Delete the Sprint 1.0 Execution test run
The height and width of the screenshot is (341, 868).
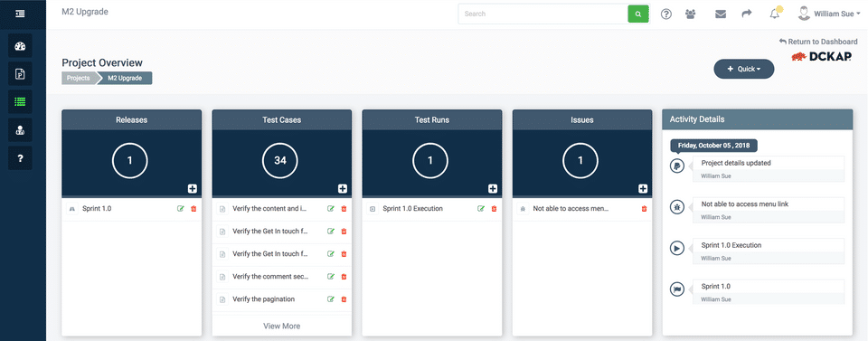click(494, 209)
